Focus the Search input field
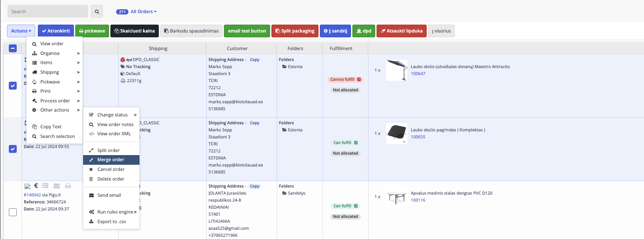Screen dimensions: 644x239 (48, 11)
